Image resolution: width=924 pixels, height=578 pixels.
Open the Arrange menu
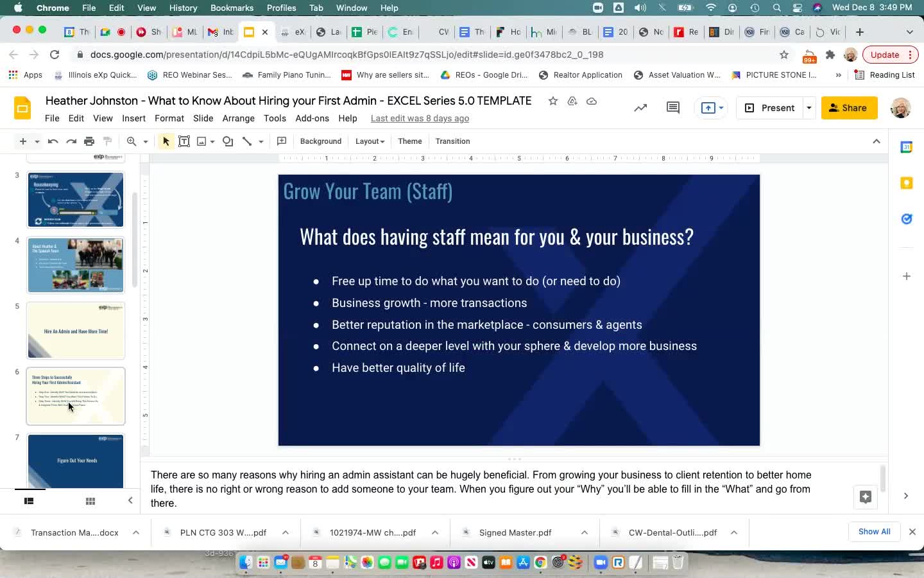pyautogui.click(x=239, y=118)
